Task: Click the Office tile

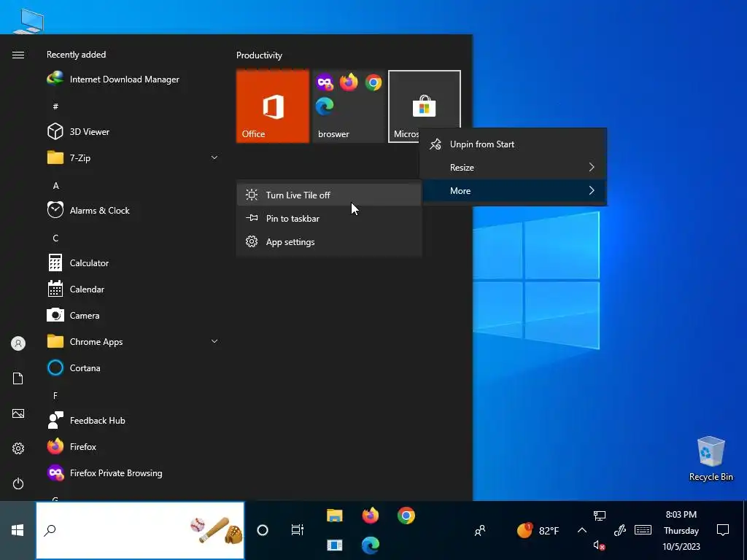Action: click(x=273, y=106)
